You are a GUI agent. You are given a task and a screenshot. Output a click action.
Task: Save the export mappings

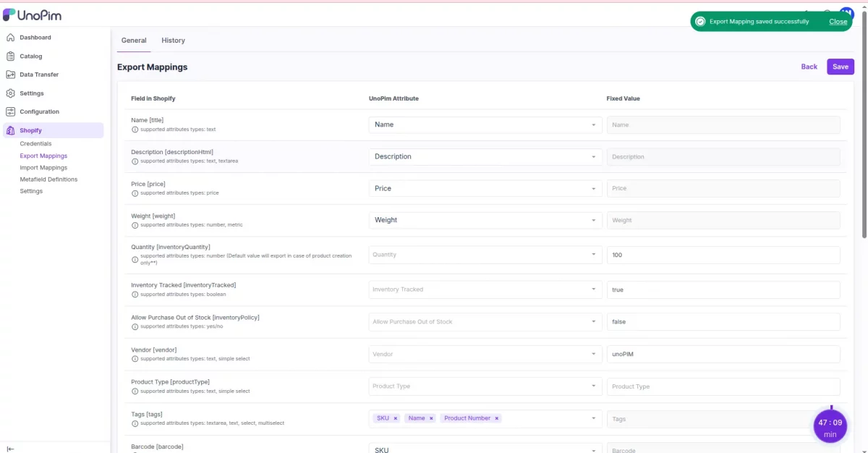tap(840, 67)
